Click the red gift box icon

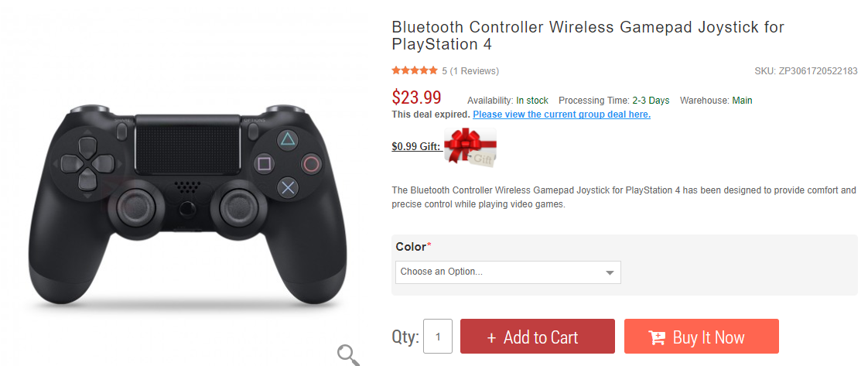470,146
